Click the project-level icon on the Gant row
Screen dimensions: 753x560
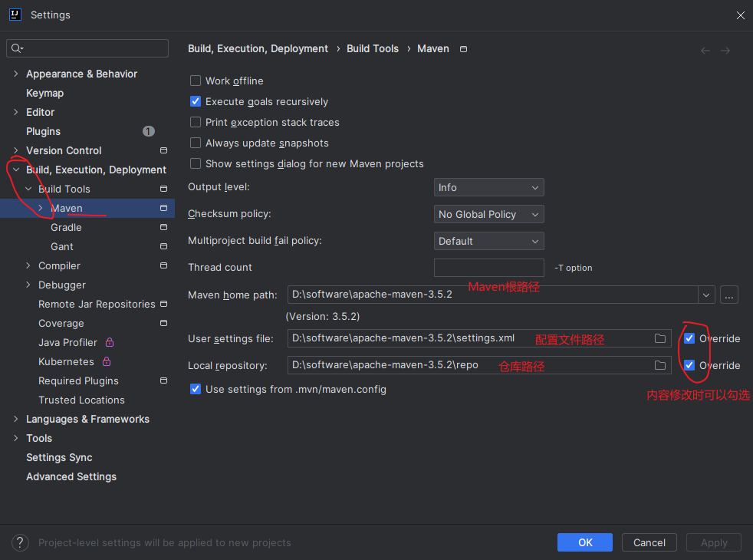163,246
